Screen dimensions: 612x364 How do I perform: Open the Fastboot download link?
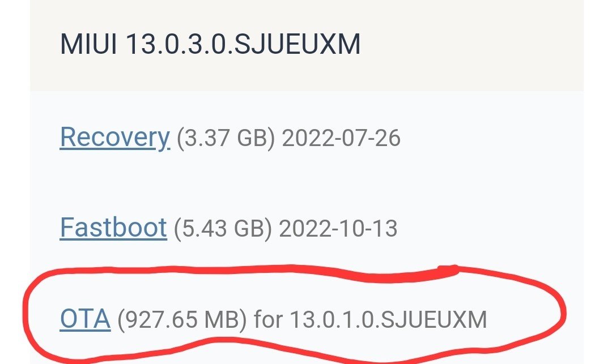click(x=113, y=228)
